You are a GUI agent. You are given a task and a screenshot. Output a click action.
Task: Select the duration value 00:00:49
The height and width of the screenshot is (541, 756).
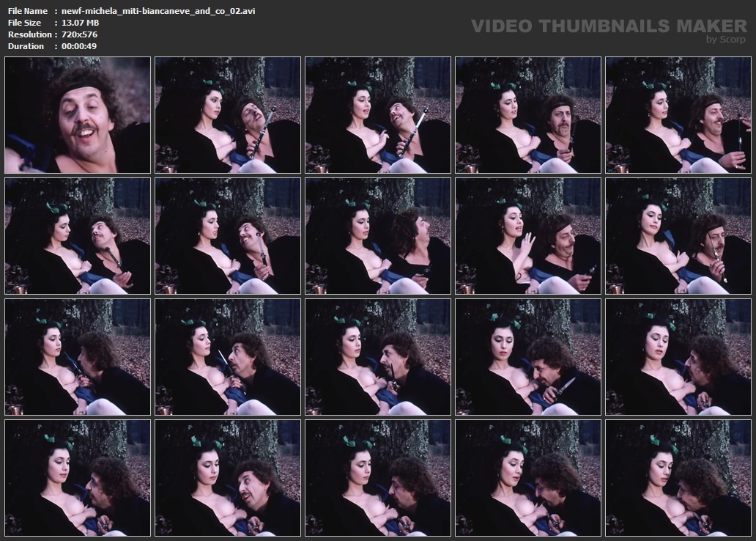(x=78, y=46)
